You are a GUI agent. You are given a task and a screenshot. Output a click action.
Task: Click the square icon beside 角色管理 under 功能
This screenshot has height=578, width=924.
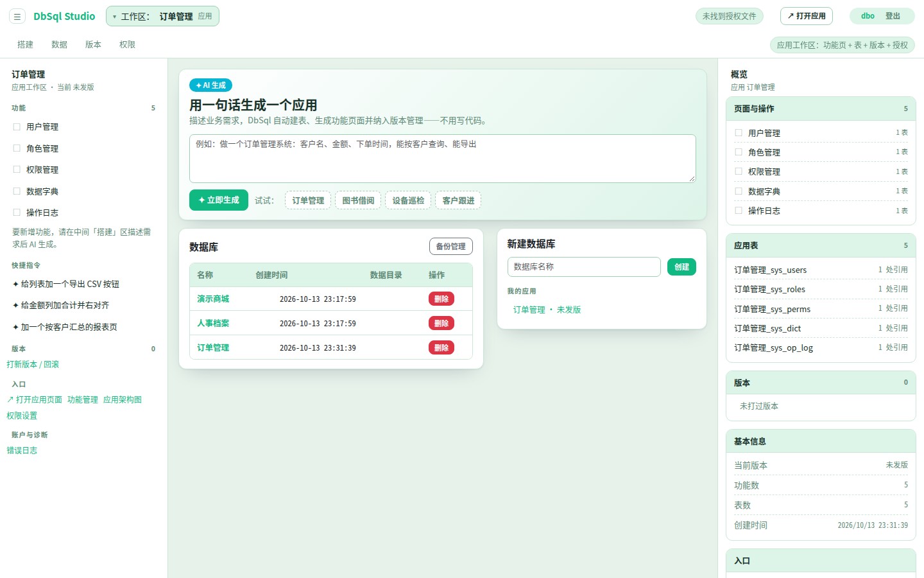click(17, 148)
